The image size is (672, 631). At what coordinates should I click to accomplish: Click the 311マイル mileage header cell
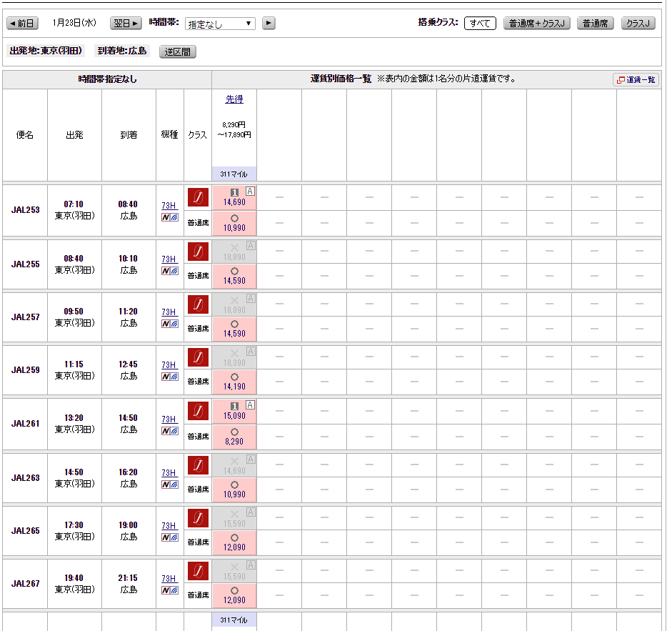pyautogui.click(x=234, y=174)
